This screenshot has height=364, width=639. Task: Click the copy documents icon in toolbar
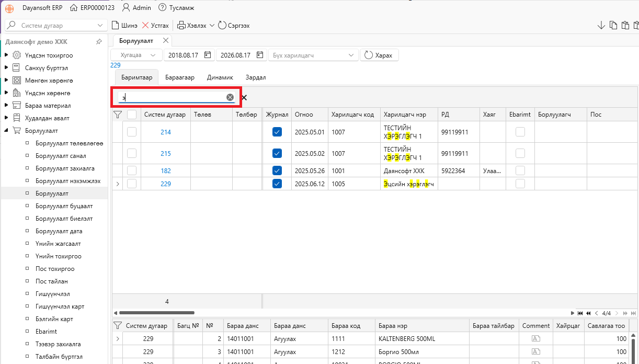(613, 25)
